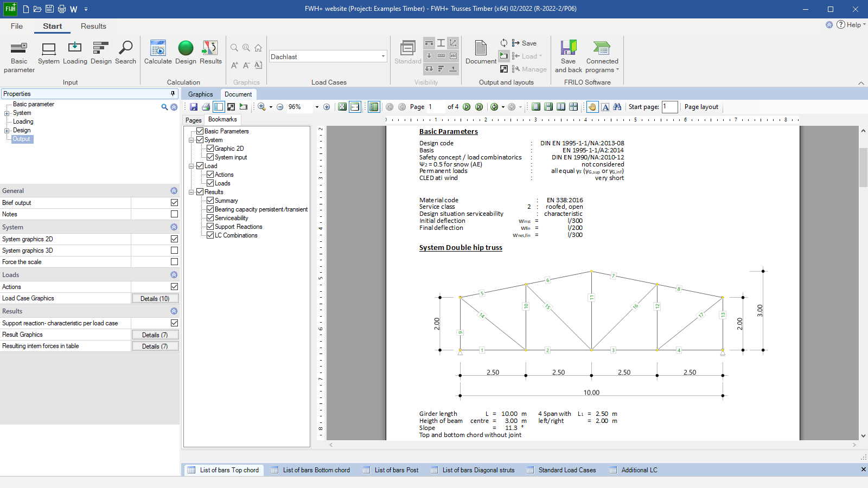Enable Force the scale checkbox
Image resolution: width=868 pixels, height=488 pixels.
coord(174,261)
